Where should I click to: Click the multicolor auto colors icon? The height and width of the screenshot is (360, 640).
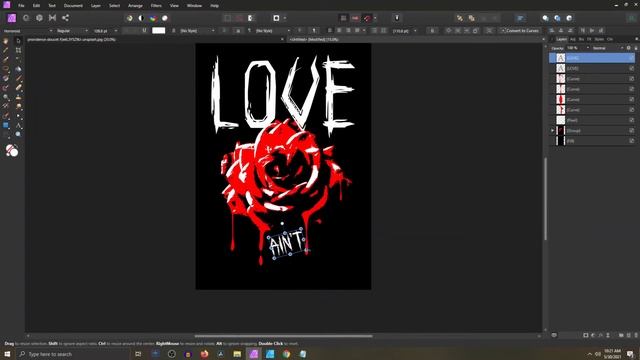(153, 18)
